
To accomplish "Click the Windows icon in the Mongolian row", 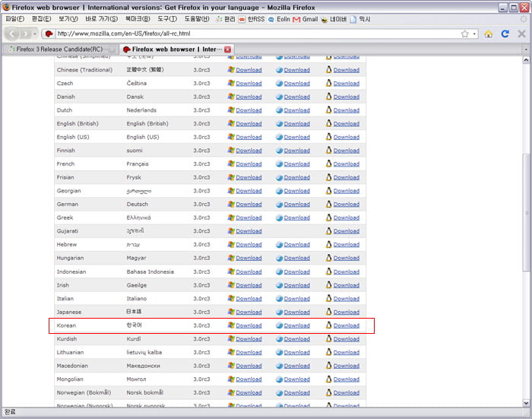I will (231, 379).
